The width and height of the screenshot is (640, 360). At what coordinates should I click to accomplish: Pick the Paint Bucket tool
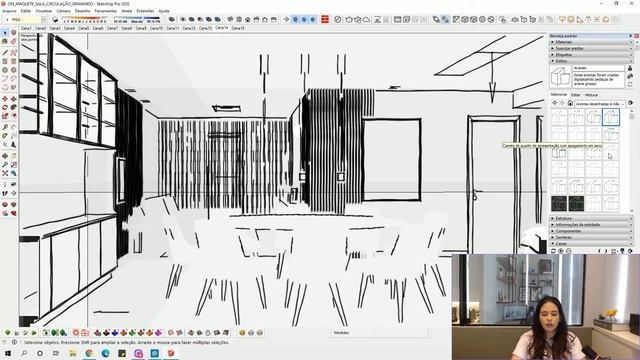5,42
